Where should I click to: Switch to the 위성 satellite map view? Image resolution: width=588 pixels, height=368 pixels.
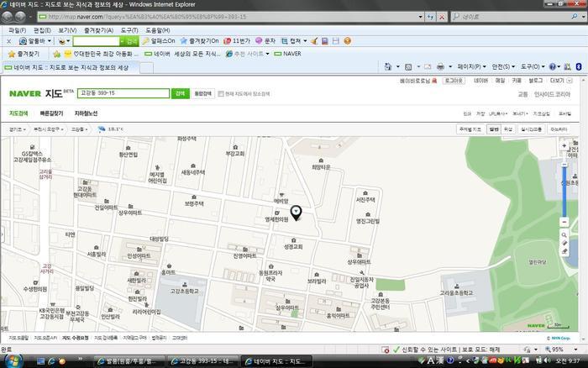point(507,129)
